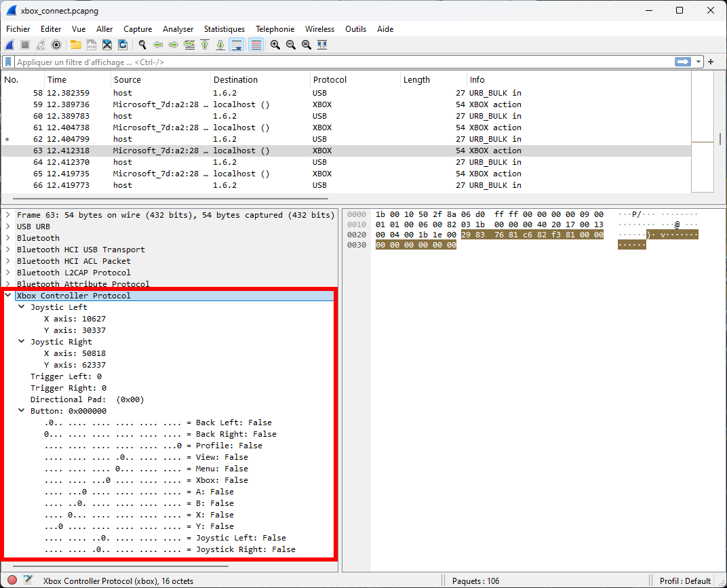This screenshot has width=727, height=588.
Task: Zoom out on packet text
Action: pyautogui.click(x=291, y=45)
